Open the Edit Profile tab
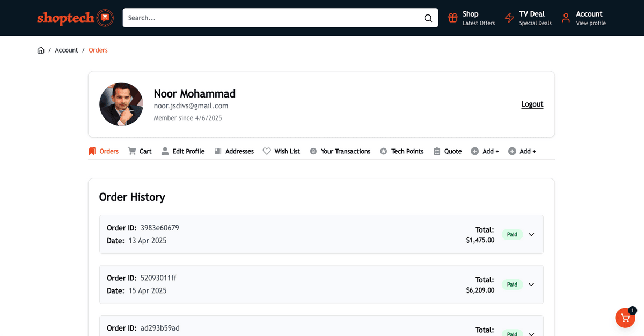The image size is (644, 336). click(183, 151)
